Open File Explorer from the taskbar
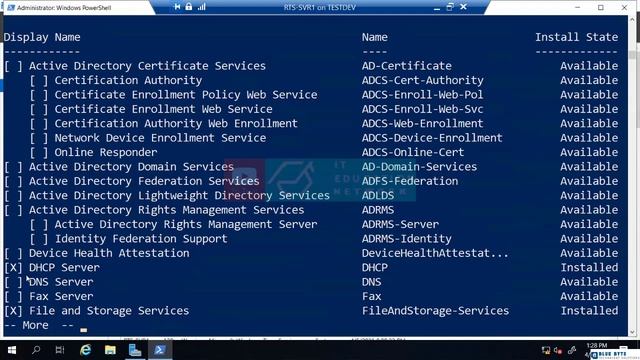 pyautogui.click(x=110, y=350)
